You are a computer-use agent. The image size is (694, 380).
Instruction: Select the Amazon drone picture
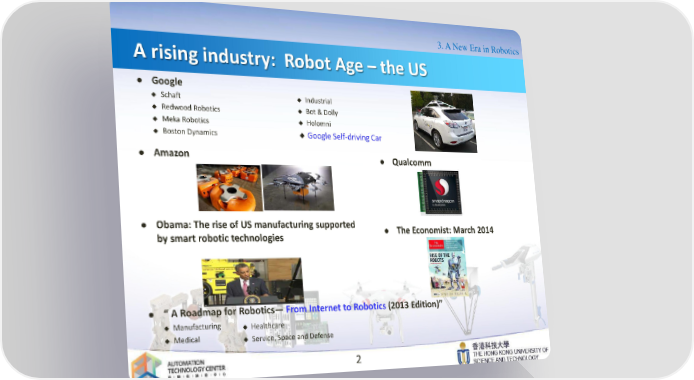[298, 188]
